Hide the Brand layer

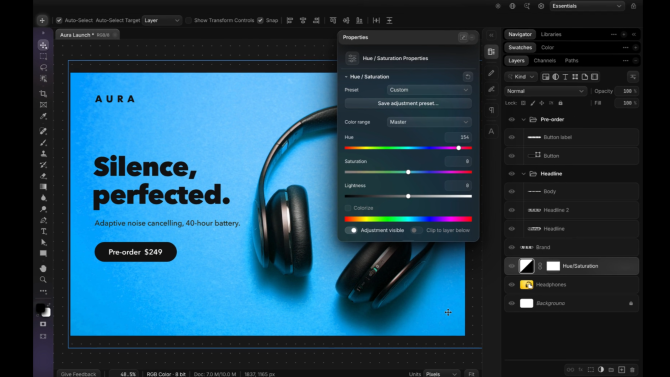point(511,247)
